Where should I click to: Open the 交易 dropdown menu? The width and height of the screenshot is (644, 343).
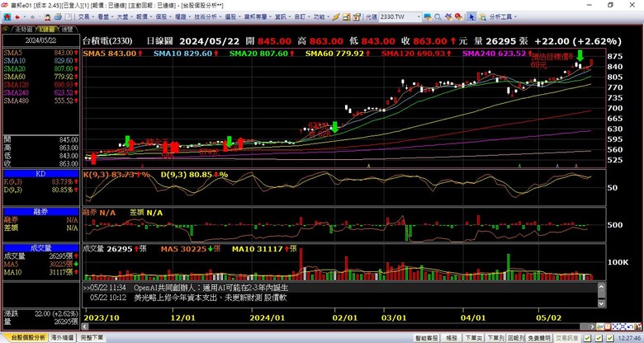[x=86, y=17]
